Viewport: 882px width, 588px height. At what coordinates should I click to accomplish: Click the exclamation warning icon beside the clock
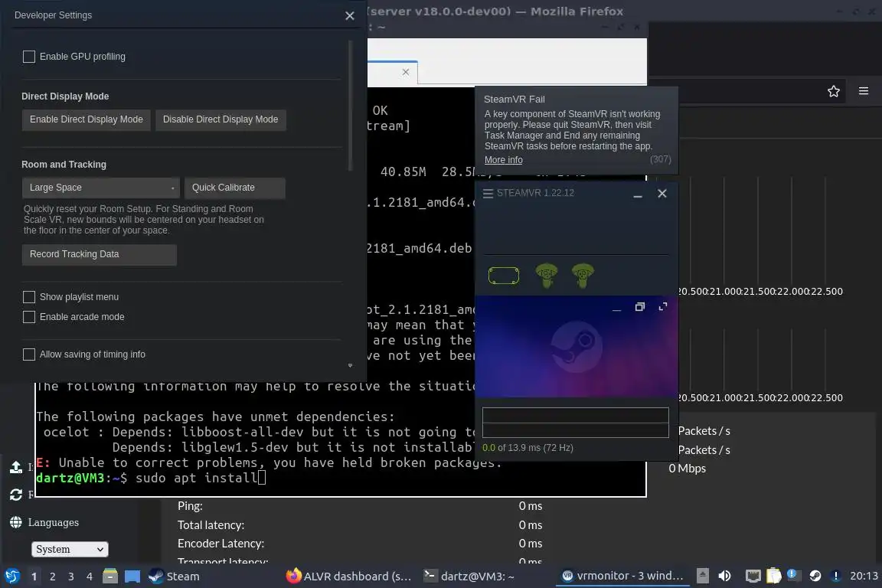836,576
